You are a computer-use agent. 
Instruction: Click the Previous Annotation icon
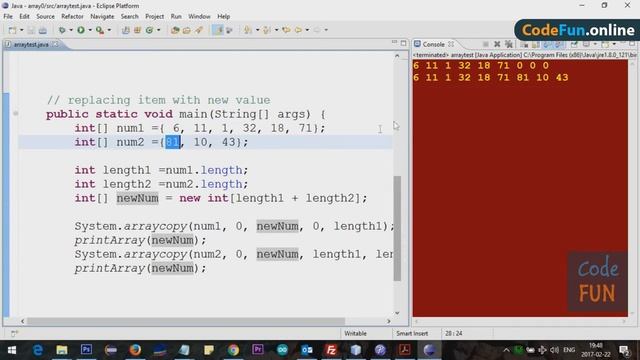coord(267,30)
